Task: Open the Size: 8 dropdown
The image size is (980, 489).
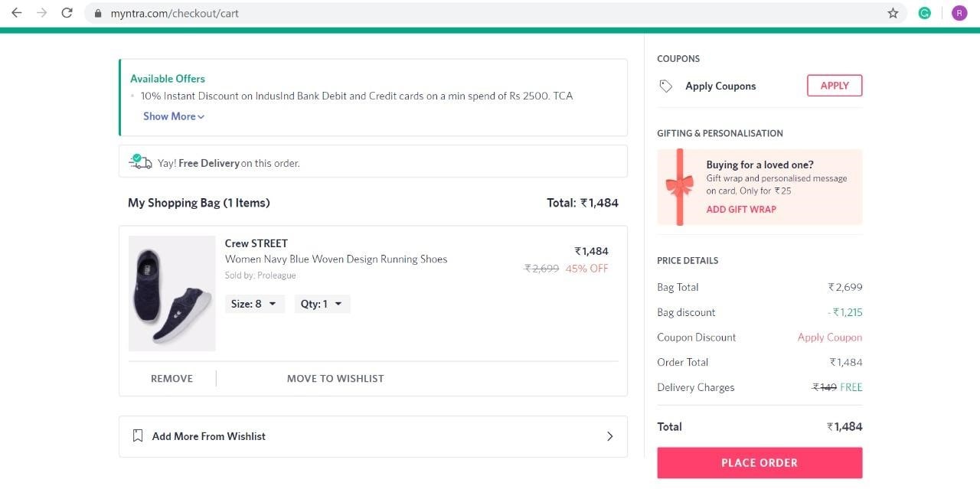Action: pyautogui.click(x=254, y=304)
